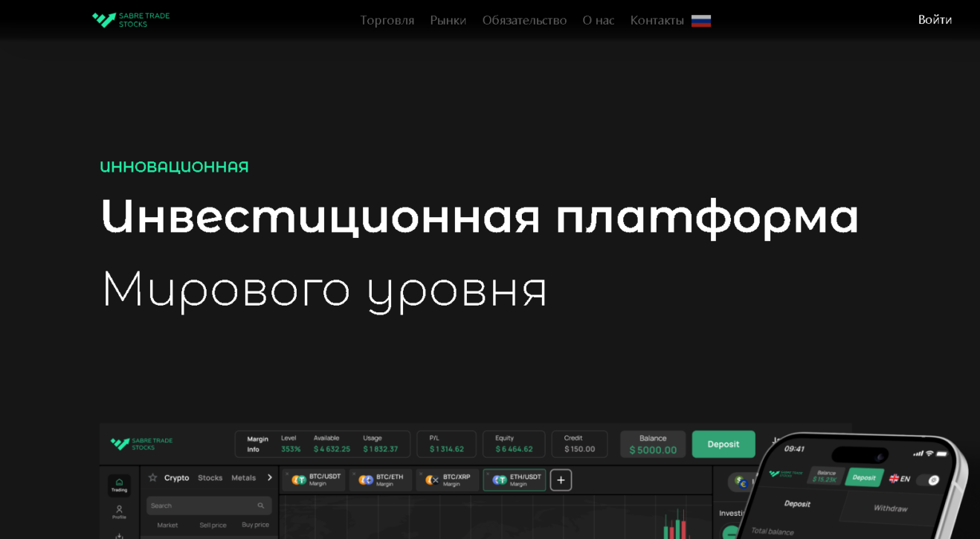The height and width of the screenshot is (539, 980).
Task: Switch to the Stocks category tab
Action: click(x=210, y=477)
